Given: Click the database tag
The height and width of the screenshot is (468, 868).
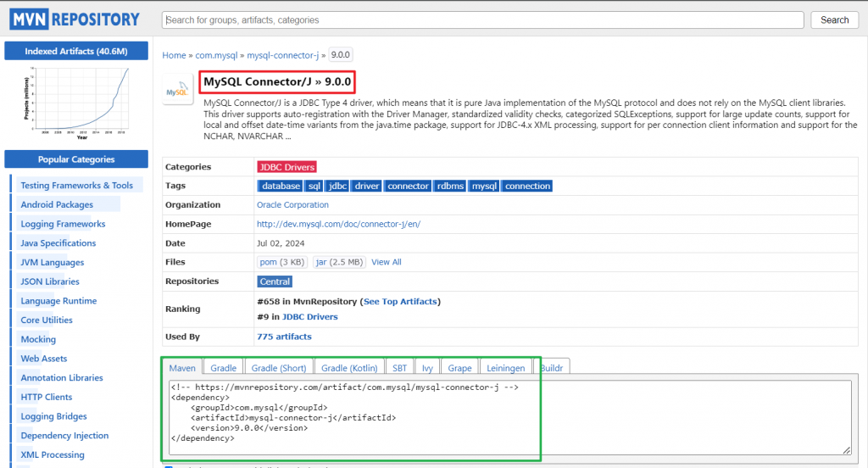Looking at the screenshot, I should point(281,186).
